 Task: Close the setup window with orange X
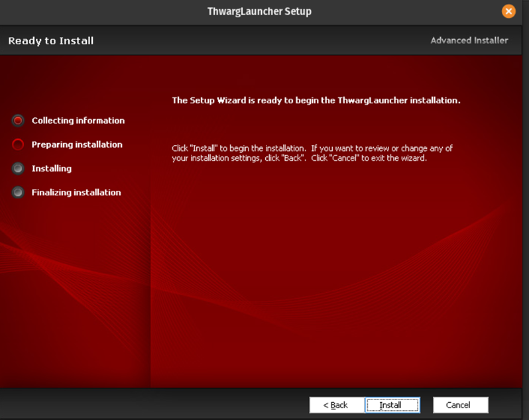click(508, 11)
